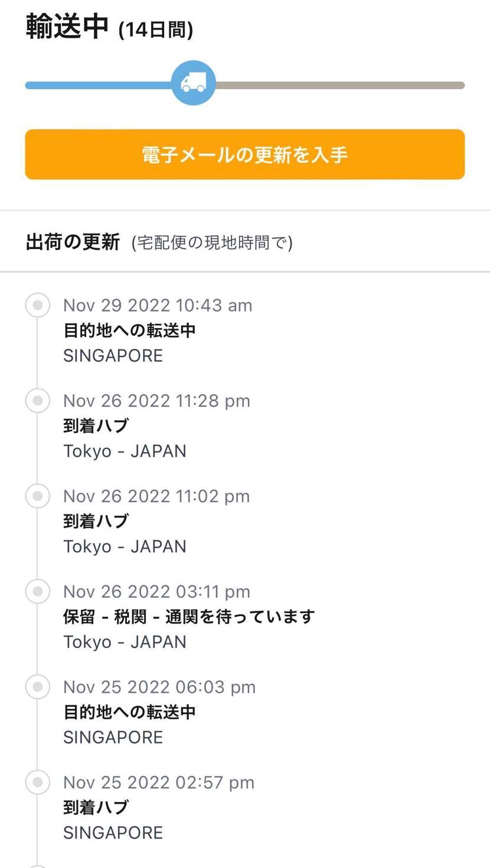Click the (宅配便の現地時間で) timezone note
The image size is (490, 868).
(213, 243)
